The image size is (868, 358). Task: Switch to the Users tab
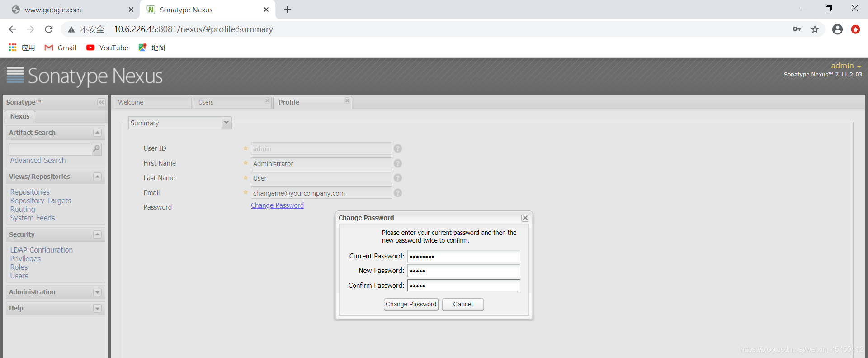[x=231, y=102]
